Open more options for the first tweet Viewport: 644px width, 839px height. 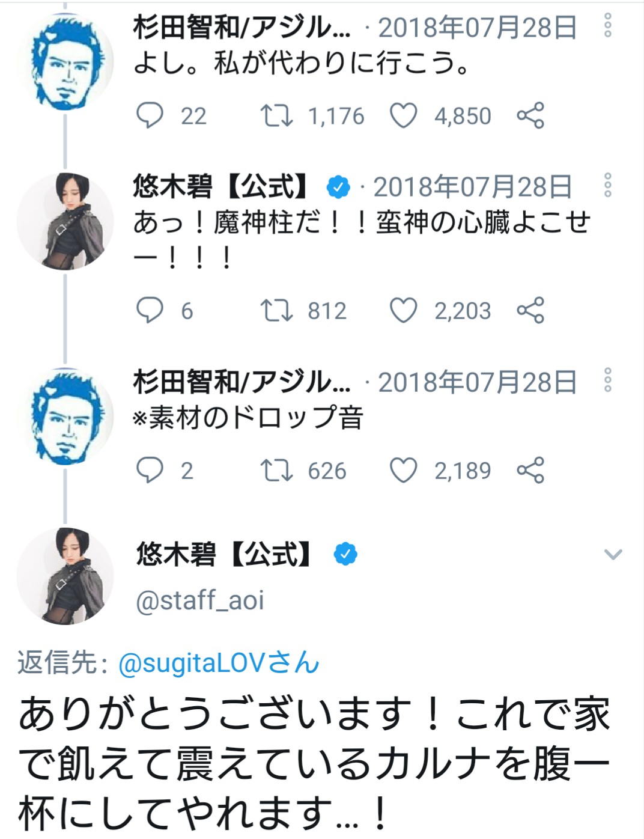point(608,25)
